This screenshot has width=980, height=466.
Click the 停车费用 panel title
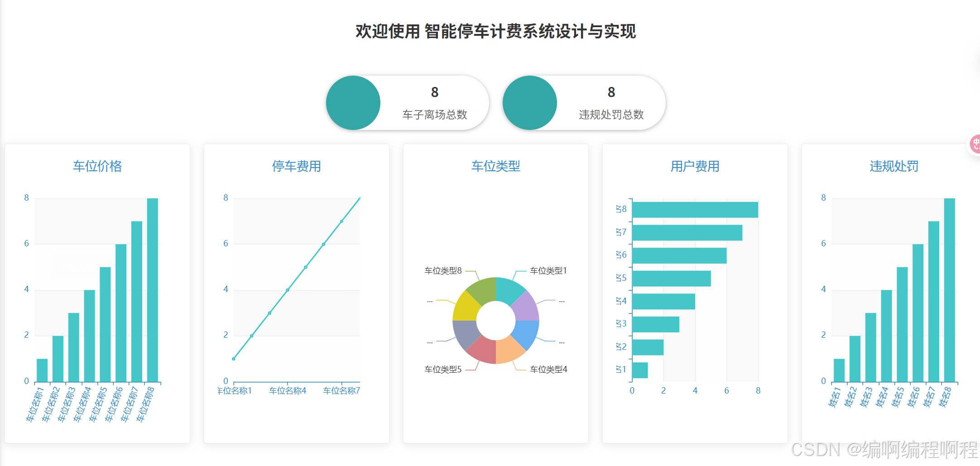tap(296, 166)
